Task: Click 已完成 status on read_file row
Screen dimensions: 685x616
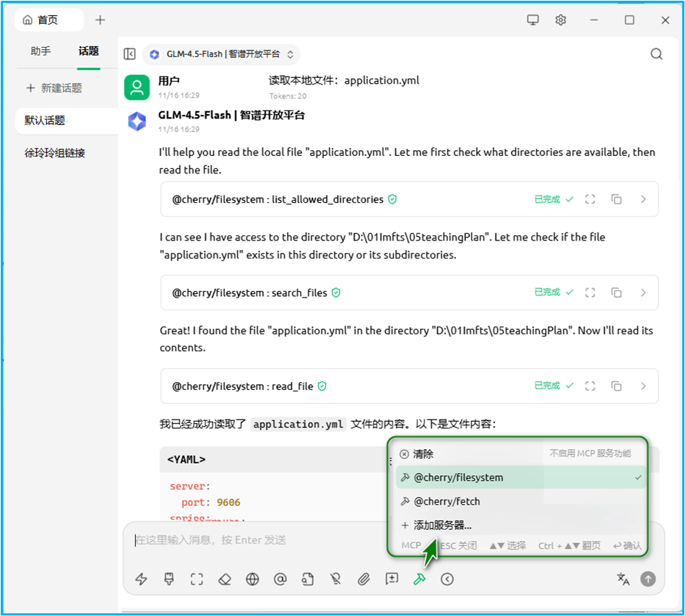Action: [x=547, y=386]
